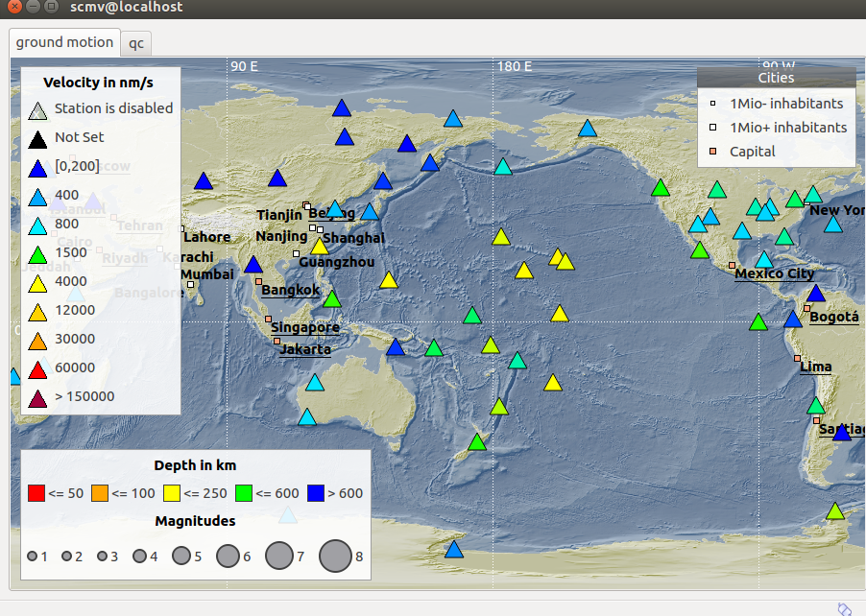The height and width of the screenshot is (616, 866).
Task: Click the Mumbai city label
Action: pos(207,274)
